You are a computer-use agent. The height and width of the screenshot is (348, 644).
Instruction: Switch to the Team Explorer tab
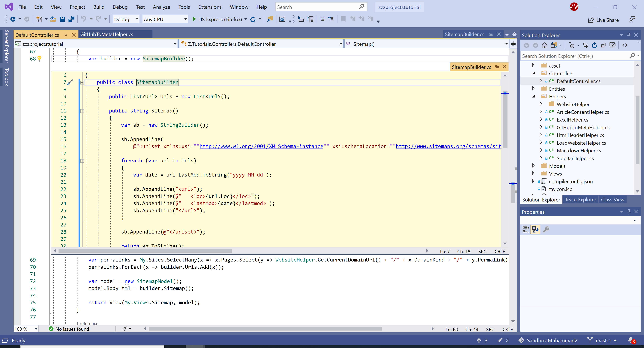point(580,200)
